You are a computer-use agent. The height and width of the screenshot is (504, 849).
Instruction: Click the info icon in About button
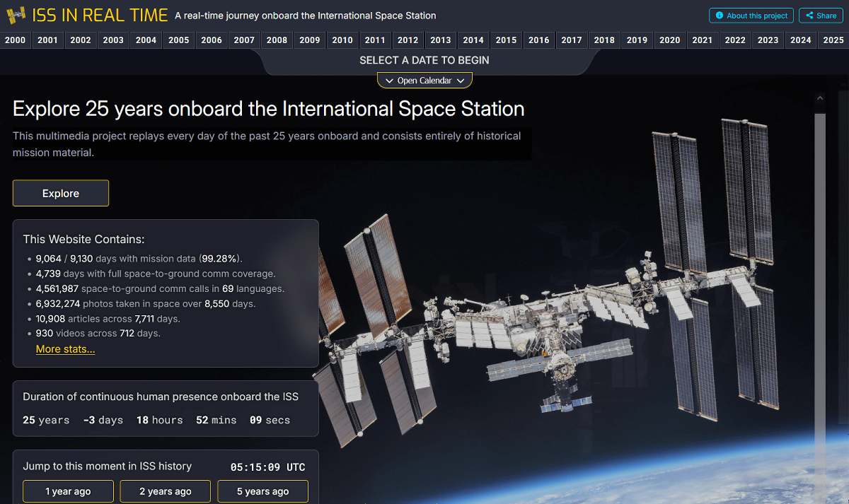click(x=720, y=16)
